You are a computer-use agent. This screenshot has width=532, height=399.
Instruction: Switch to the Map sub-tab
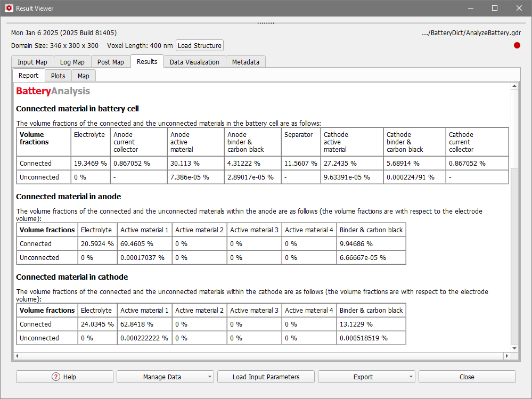pos(84,76)
